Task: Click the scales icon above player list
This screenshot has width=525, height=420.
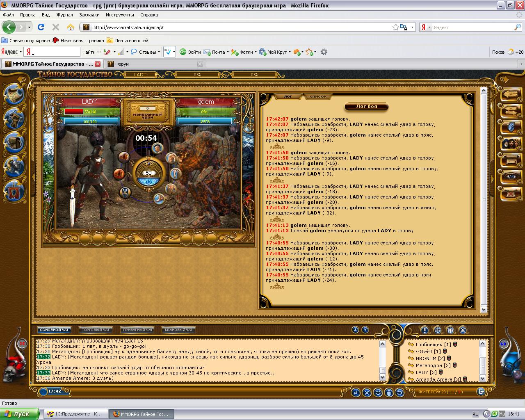Action: pyautogui.click(x=437, y=330)
